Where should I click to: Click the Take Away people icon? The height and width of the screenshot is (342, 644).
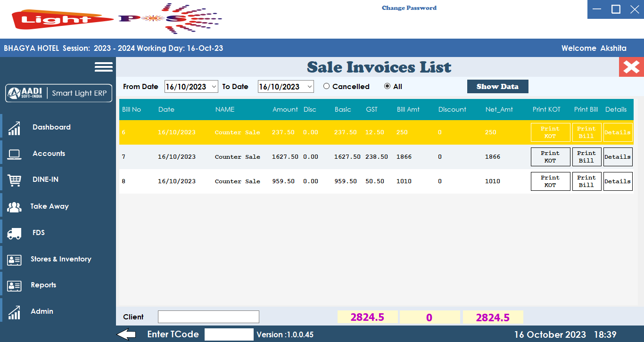pos(15,206)
